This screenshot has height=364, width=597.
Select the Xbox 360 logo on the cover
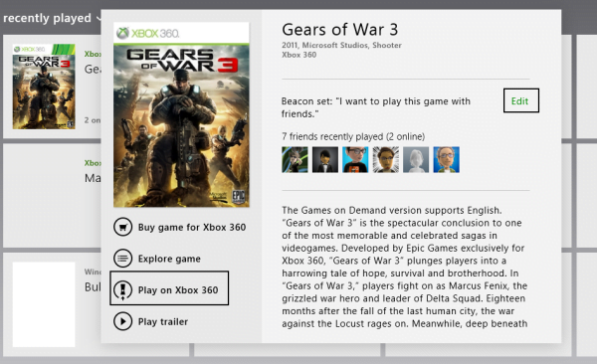click(x=147, y=33)
